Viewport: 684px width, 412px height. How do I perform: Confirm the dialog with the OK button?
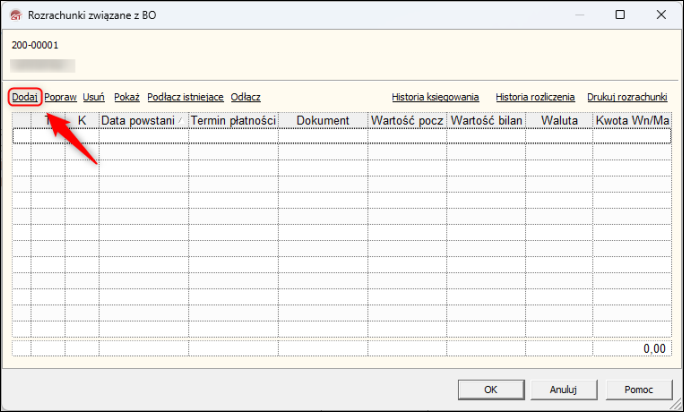[x=490, y=388]
